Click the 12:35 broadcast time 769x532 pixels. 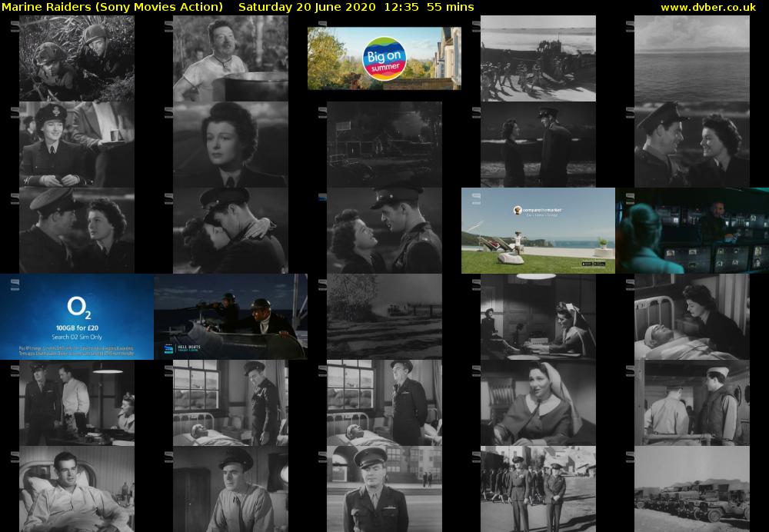coord(401,7)
